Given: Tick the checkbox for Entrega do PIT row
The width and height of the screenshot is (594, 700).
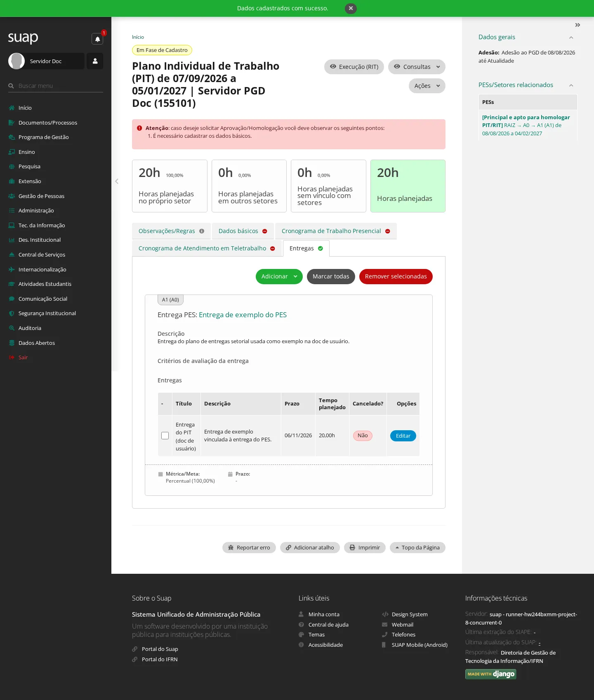Looking at the screenshot, I should click(165, 436).
